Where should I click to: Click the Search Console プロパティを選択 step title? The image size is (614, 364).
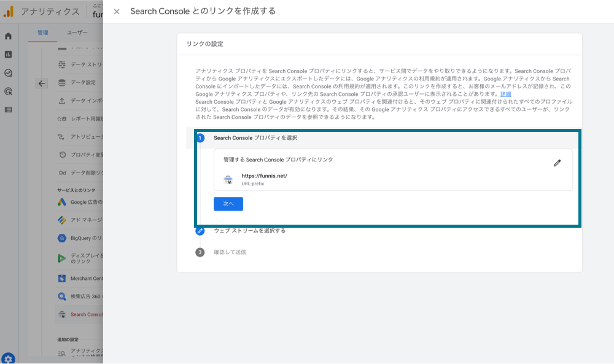[255, 137]
